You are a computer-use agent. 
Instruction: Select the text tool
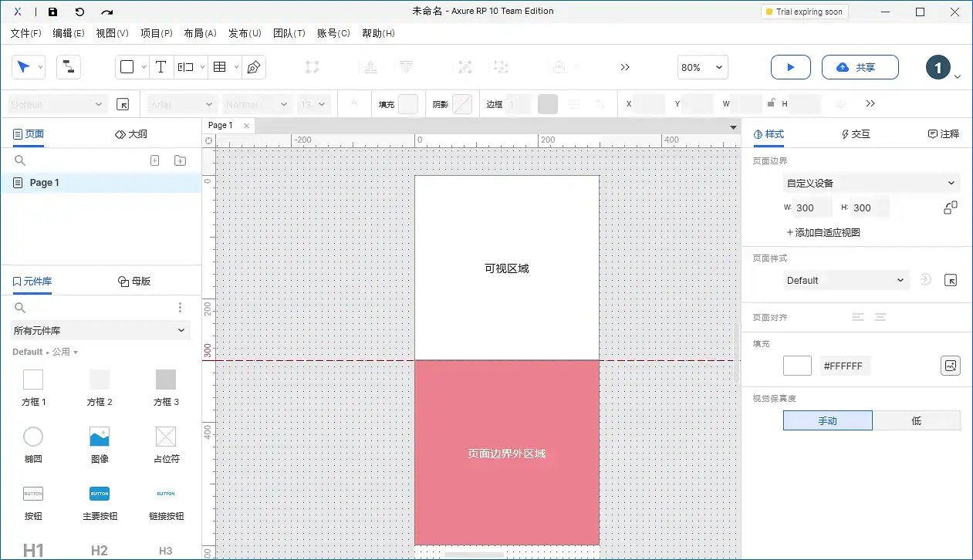pyautogui.click(x=161, y=67)
